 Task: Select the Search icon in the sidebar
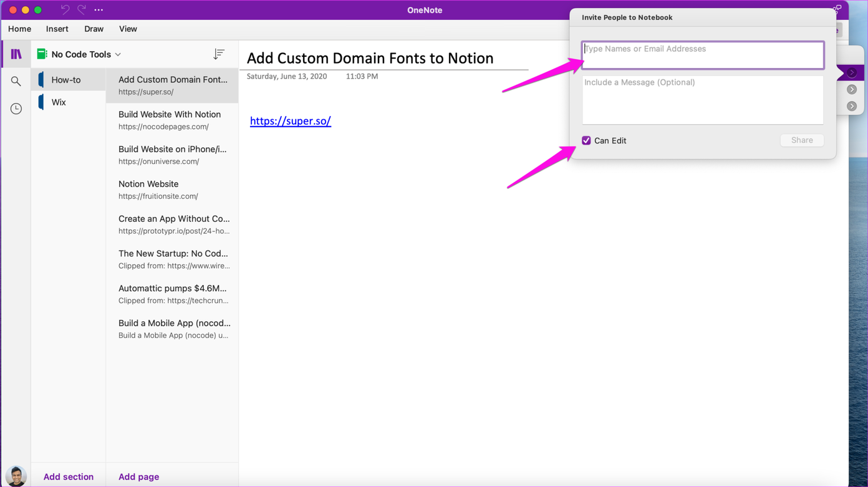pos(16,81)
